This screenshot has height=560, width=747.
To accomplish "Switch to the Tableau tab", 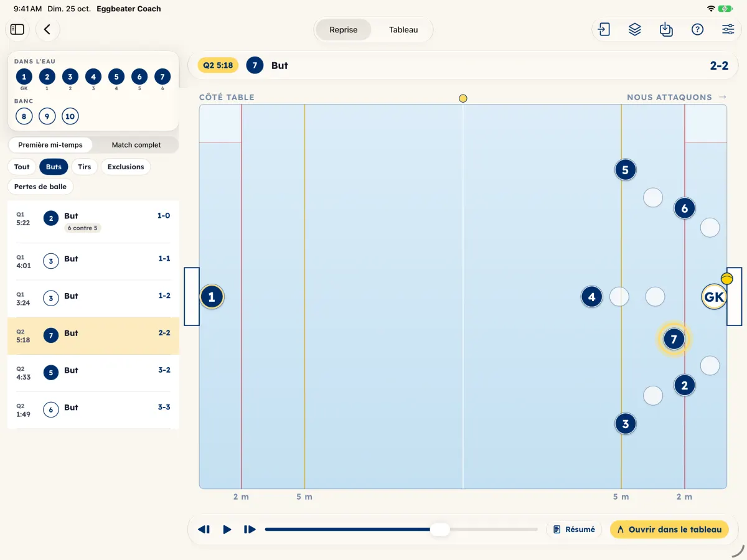I will pyautogui.click(x=403, y=30).
